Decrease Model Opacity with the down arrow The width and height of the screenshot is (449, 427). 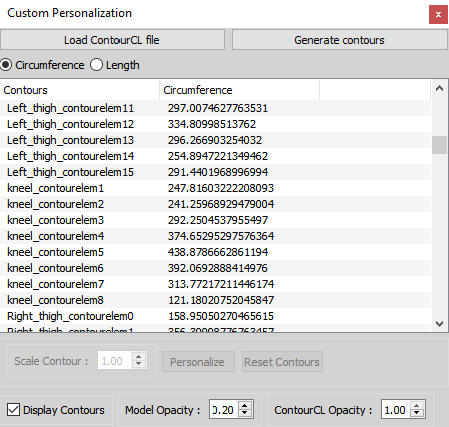click(x=245, y=413)
